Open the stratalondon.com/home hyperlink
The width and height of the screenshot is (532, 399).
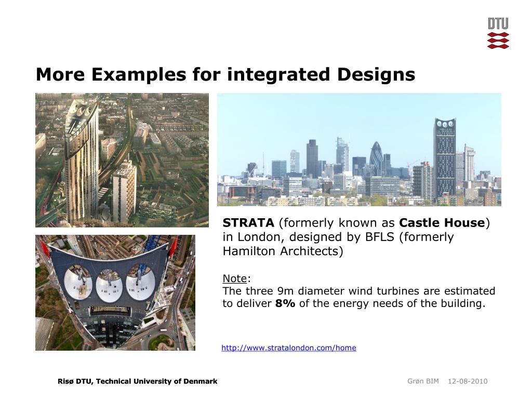tap(289, 348)
